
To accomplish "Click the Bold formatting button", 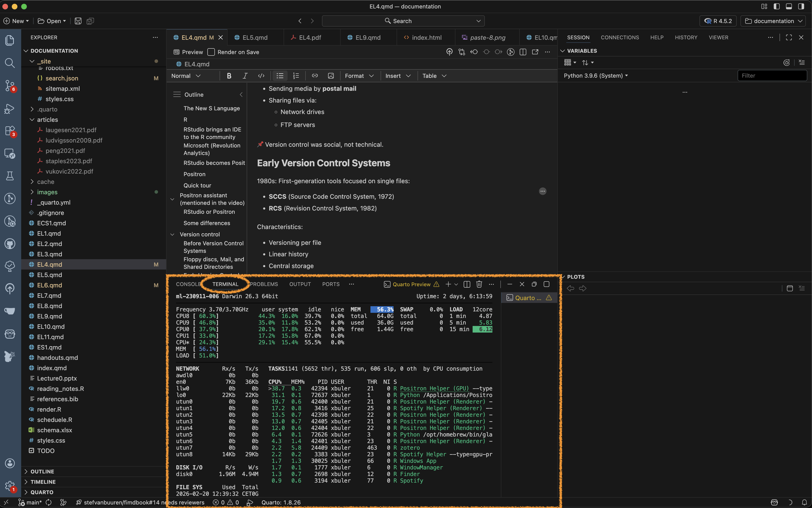I will pyautogui.click(x=229, y=76).
